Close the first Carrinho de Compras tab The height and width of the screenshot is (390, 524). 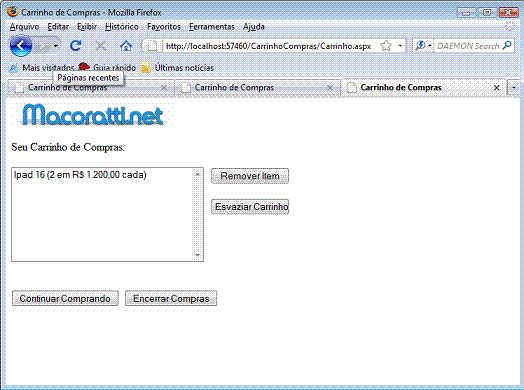pos(164,88)
